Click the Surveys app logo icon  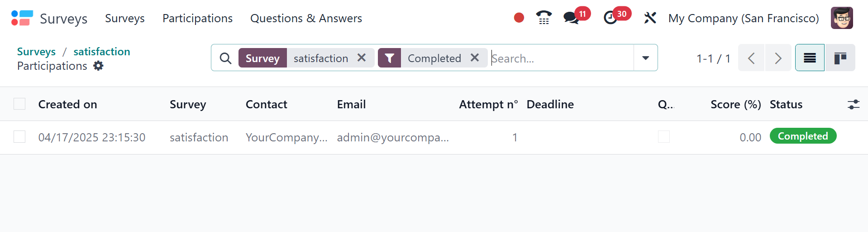pos(22,18)
